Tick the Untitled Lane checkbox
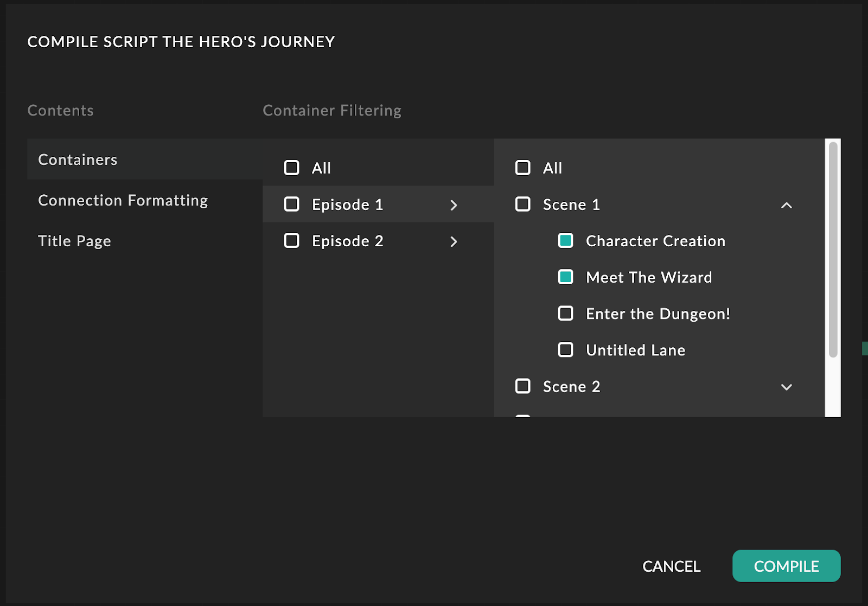Image resolution: width=868 pixels, height=606 pixels. pyautogui.click(x=566, y=349)
